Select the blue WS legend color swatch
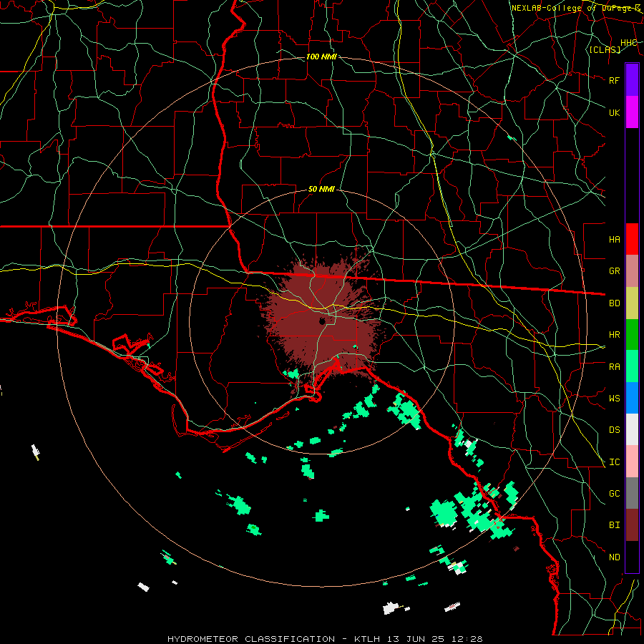Image resolution: width=644 pixels, height=644 pixels. tap(632, 398)
